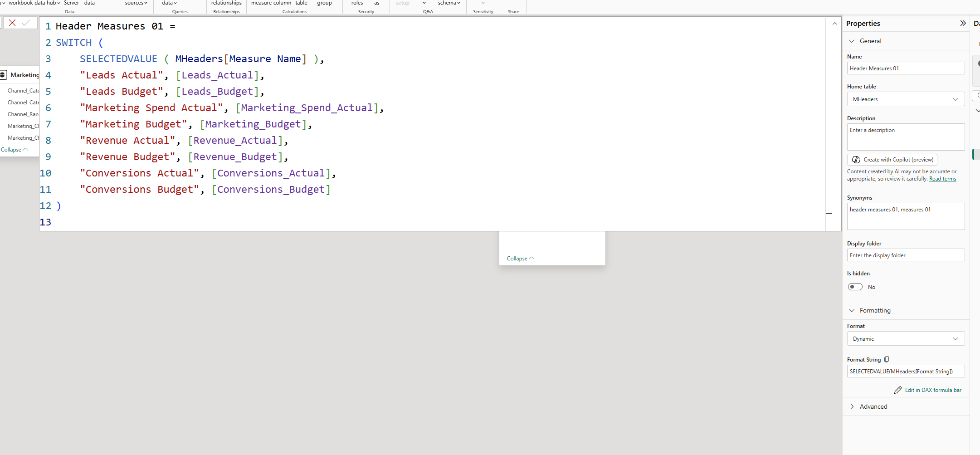Click the column ribbon button

282,3
